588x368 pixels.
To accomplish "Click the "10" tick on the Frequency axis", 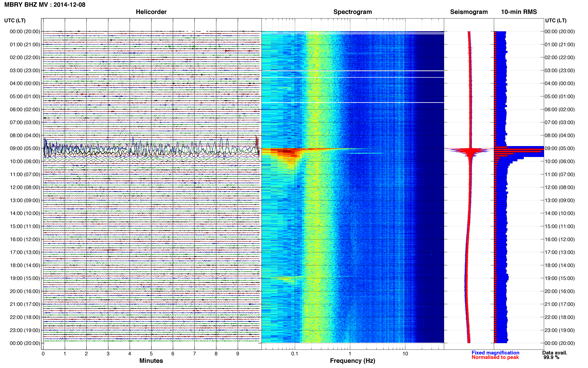I will point(405,354).
